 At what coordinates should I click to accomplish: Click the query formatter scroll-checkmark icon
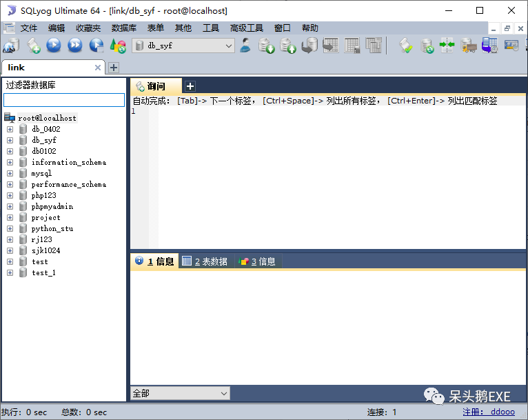click(406, 46)
